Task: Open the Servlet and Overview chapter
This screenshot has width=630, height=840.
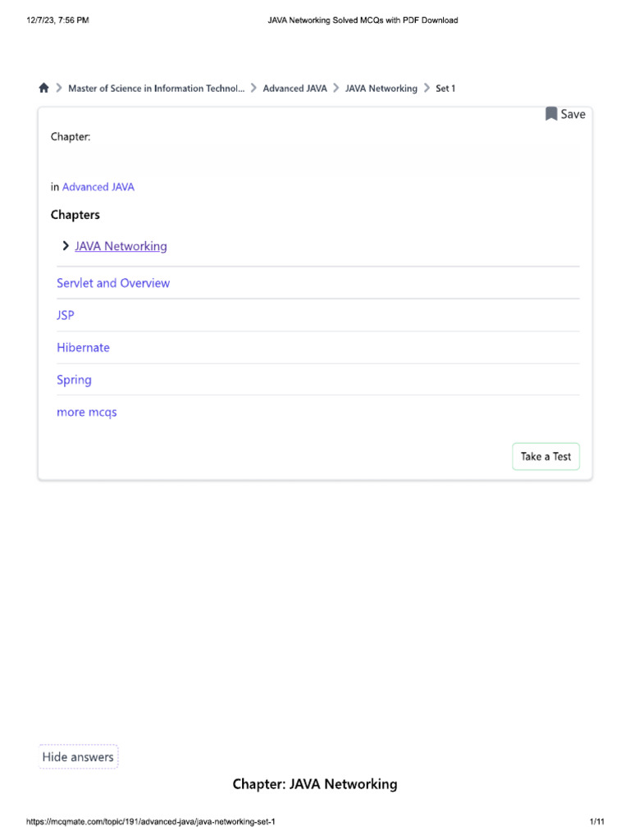Action: click(113, 283)
